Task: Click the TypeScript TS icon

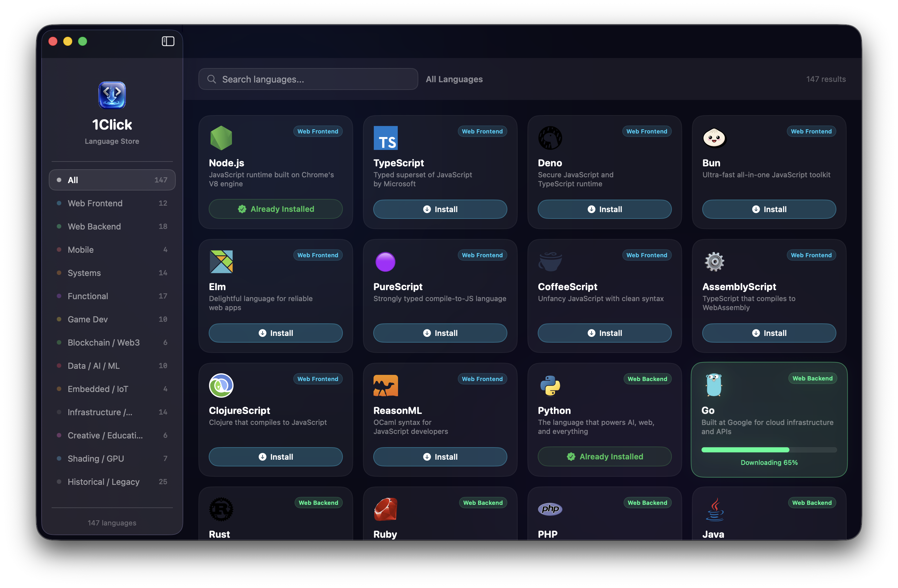Action: click(385, 138)
